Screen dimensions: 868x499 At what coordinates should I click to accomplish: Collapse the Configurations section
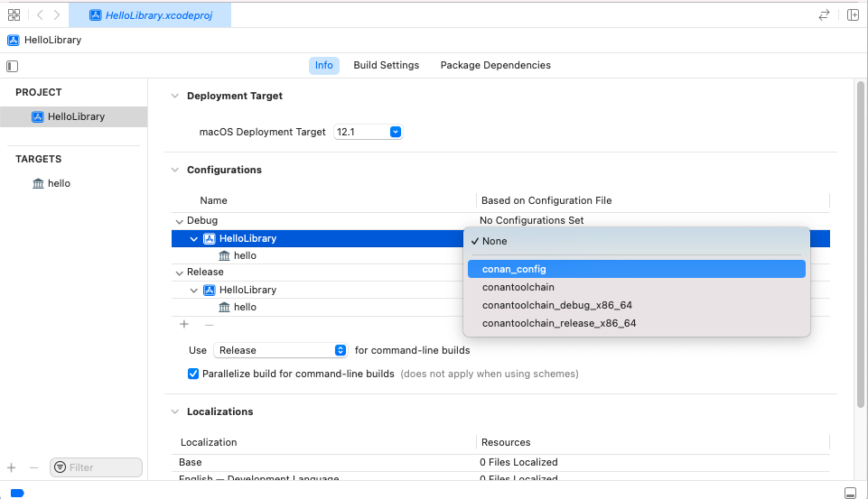tap(175, 170)
